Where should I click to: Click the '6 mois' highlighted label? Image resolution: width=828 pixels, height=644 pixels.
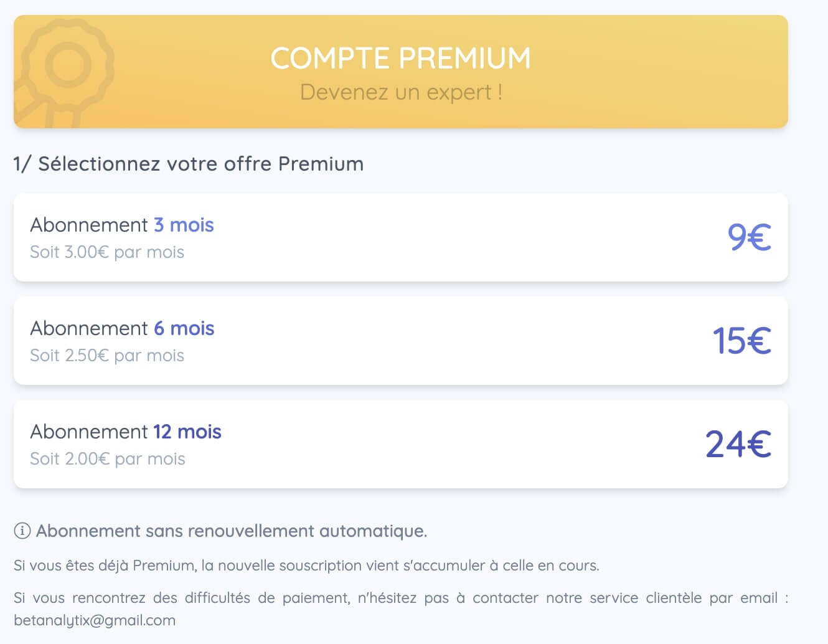[184, 328]
